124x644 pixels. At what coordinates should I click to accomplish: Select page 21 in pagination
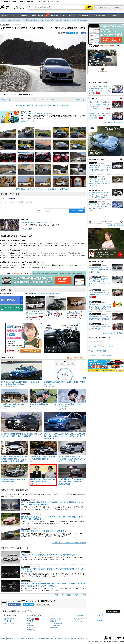53,100
